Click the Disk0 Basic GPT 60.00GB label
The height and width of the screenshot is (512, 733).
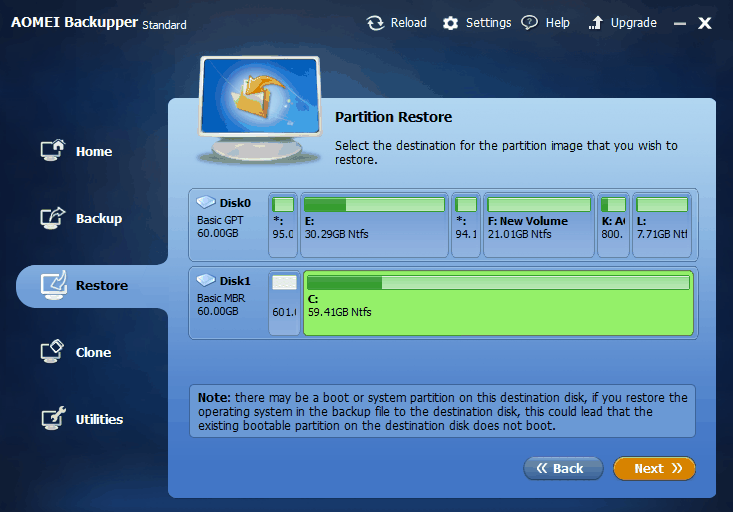point(224,218)
